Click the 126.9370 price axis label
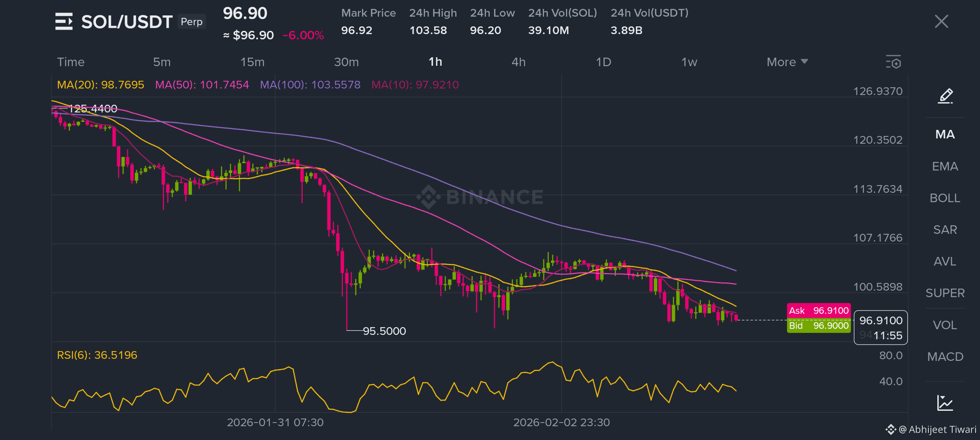This screenshot has width=980, height=440. (878, 91)
